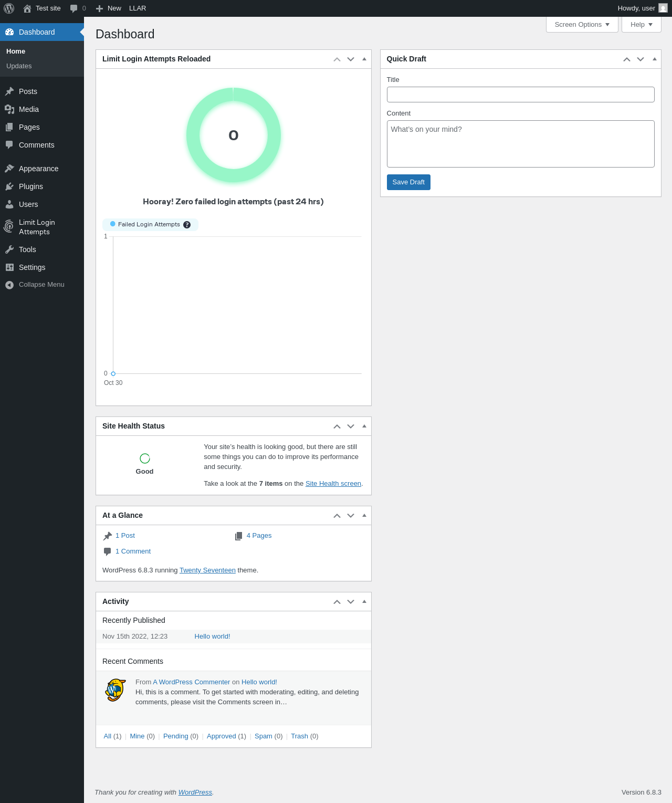Click the Users person icon
The width and height of the screenshot is (672, 803).
9,204
